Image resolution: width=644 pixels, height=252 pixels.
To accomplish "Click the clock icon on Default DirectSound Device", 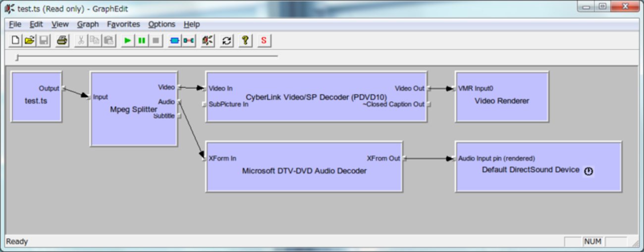I will point(588,171).
